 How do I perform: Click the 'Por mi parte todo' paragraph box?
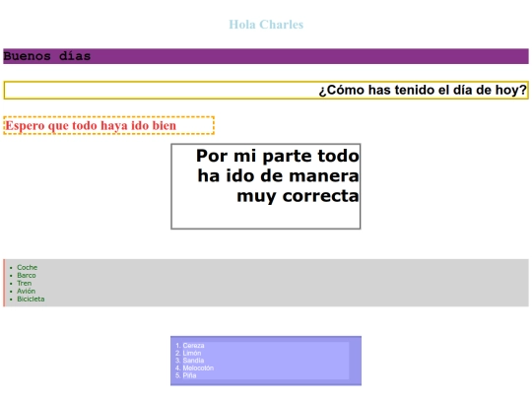pos(266,186)
